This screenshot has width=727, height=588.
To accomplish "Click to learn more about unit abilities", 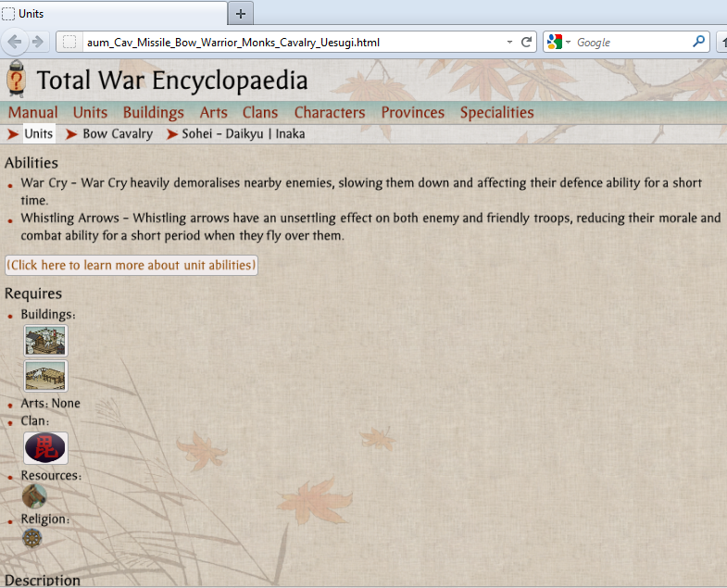I will [x=132, y=265].
